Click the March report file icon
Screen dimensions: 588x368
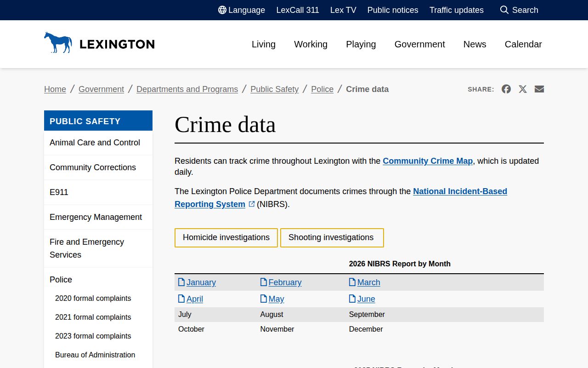[x=352, y=282]
